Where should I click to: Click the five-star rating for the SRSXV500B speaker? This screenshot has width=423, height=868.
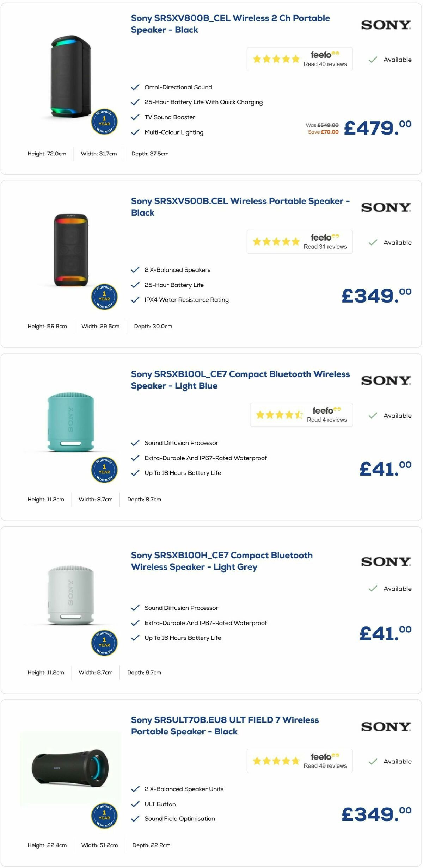tap(276, 242)
